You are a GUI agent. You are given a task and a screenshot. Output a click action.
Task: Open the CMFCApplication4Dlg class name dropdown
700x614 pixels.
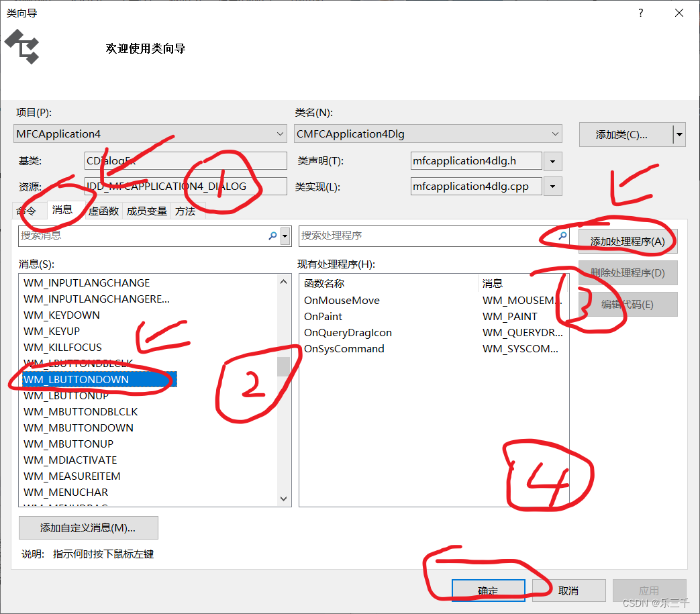tap(553, 134)
